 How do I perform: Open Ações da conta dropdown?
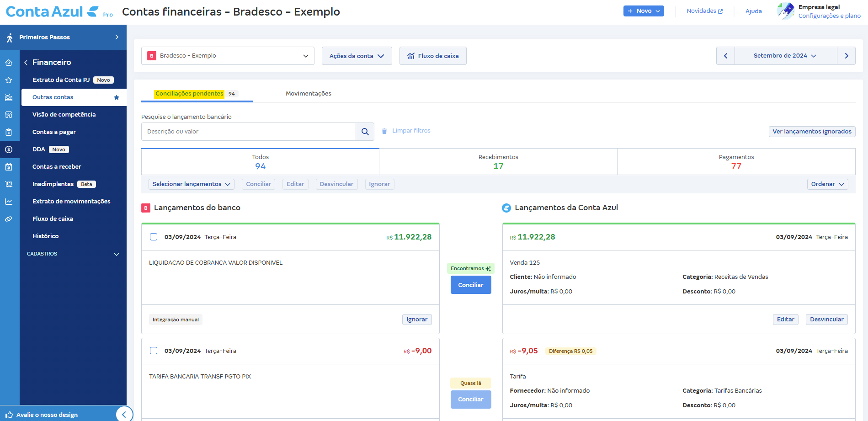[x=357, y=56]
